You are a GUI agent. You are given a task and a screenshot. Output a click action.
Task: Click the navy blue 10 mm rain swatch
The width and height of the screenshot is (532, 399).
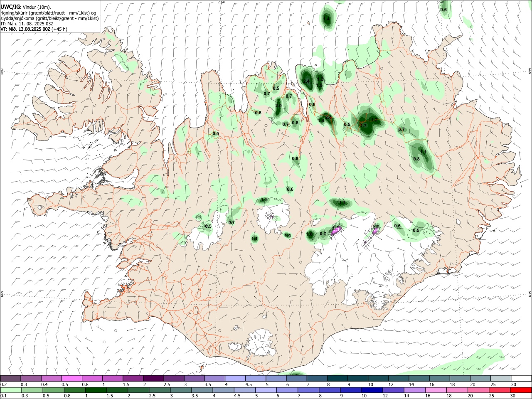tap(372, 390)
